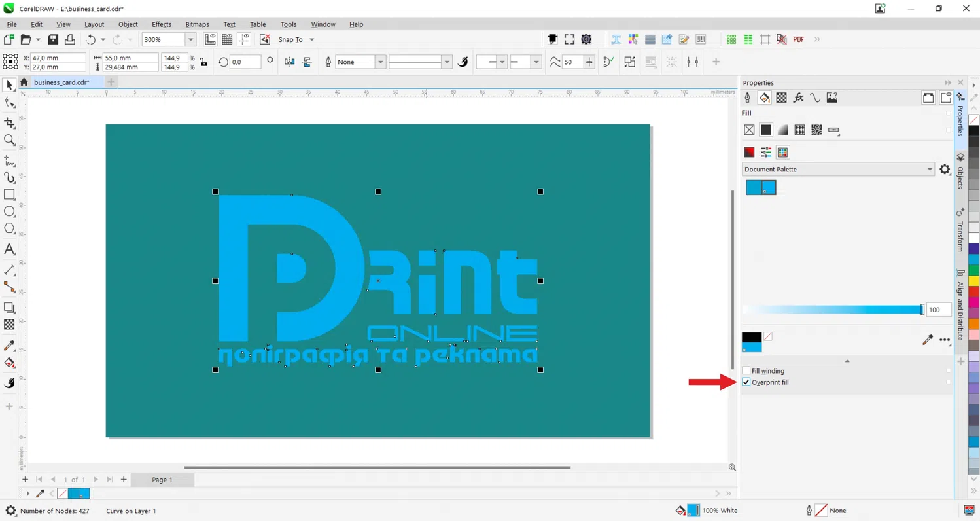Image resolution: width=980 pixels, height=521 pixels.
Task: Open the Transform docker tab
Action: click(x=960, y=230)
